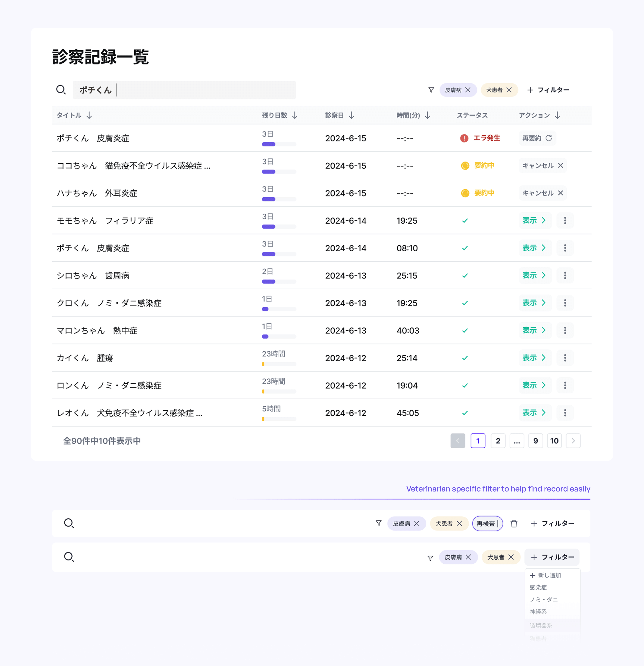
Task: Choose 新し追加 option in filter menu
Action: [x=546, y=575]
